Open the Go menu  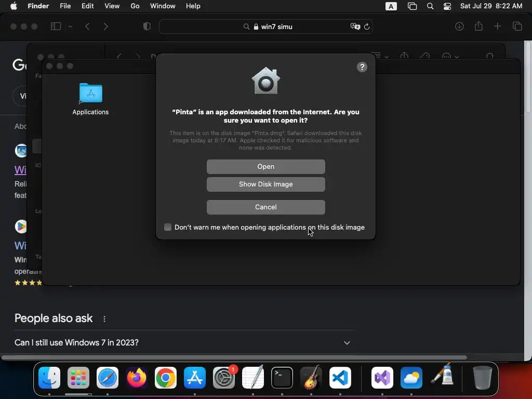coord(135,6)
